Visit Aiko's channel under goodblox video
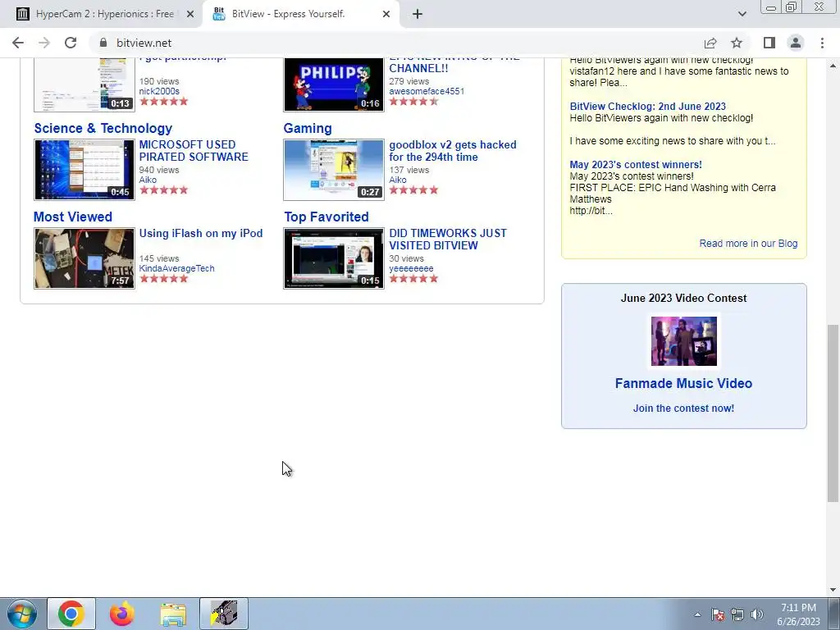The width and height of the screenshot is (840, 630). click(x=398, y=180)
